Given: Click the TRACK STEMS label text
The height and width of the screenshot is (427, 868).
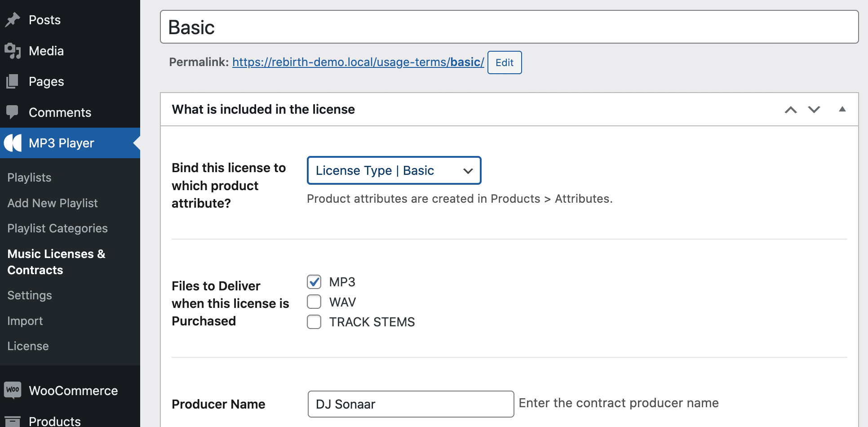Looking at the screenshot, I should tap(372, 322).
